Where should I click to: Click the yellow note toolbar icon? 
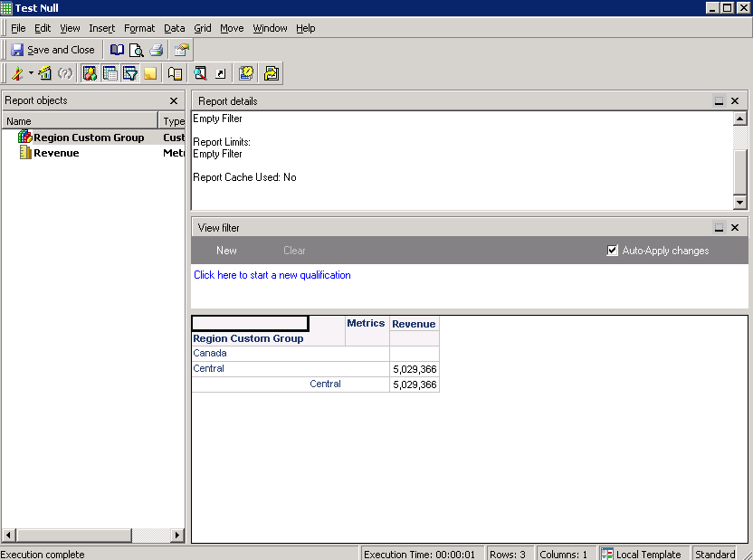coord(148,73)
